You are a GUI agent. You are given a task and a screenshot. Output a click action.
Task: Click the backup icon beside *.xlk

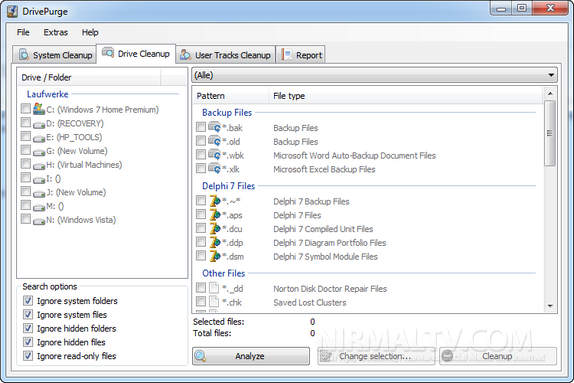215,168
